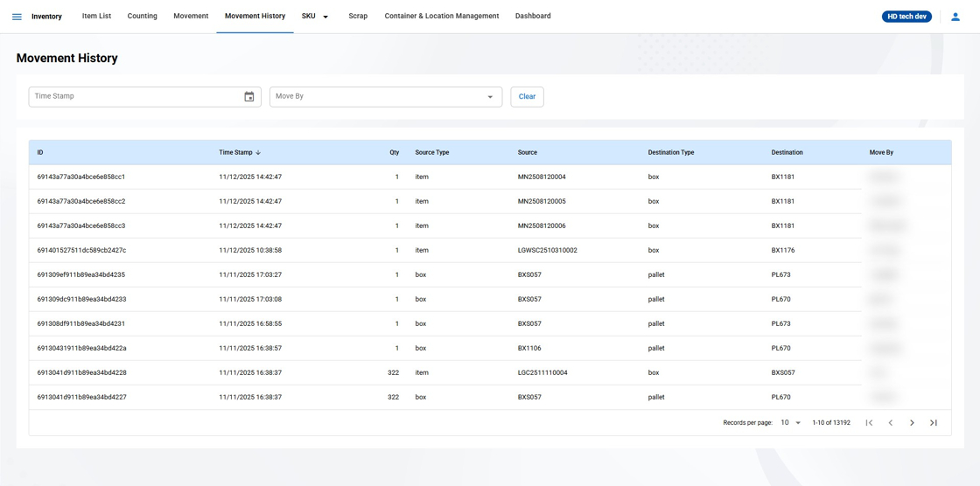Open the hamburger navigation menu
The image size is (980, 486).
(17, 17)
